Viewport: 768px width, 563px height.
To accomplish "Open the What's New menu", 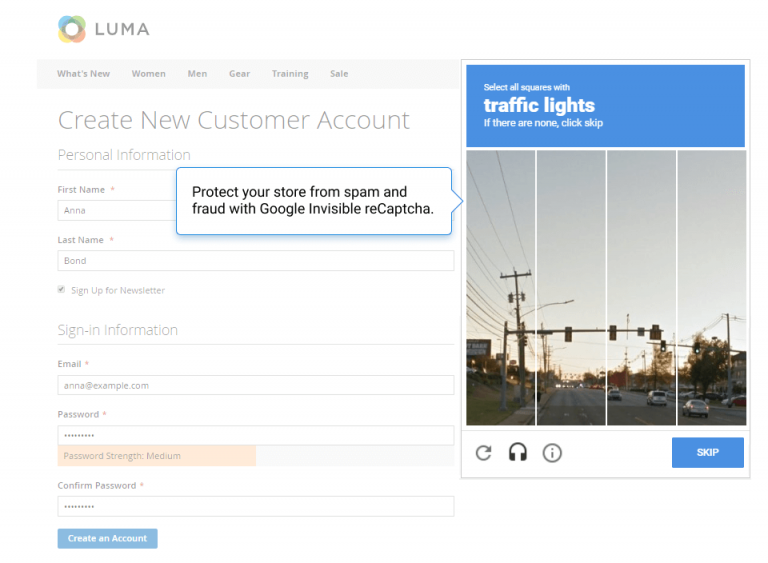I will (x=83, y=74).
